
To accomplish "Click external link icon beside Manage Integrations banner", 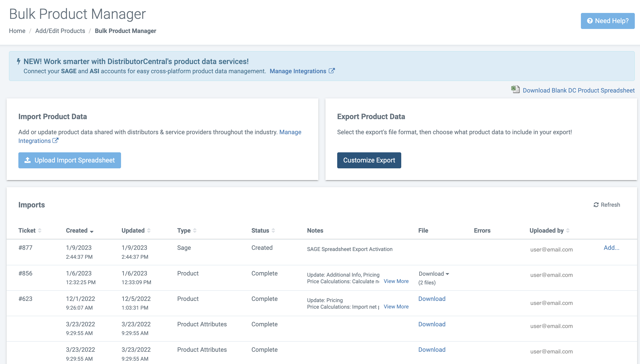I will [x=332, y=71].
